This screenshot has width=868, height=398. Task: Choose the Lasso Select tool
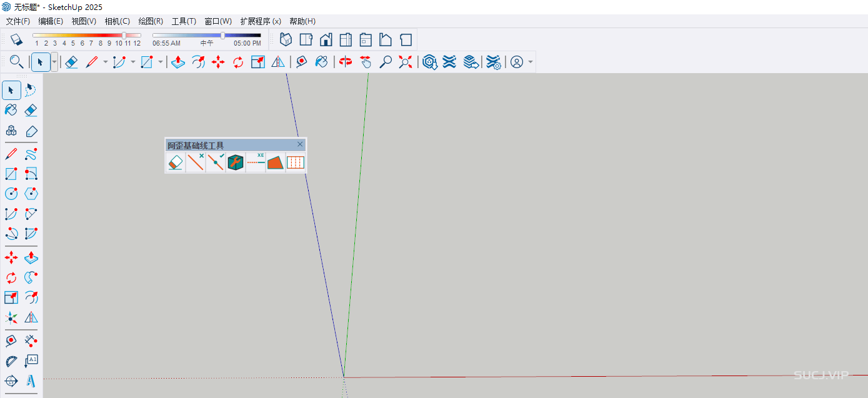point(31,91)
